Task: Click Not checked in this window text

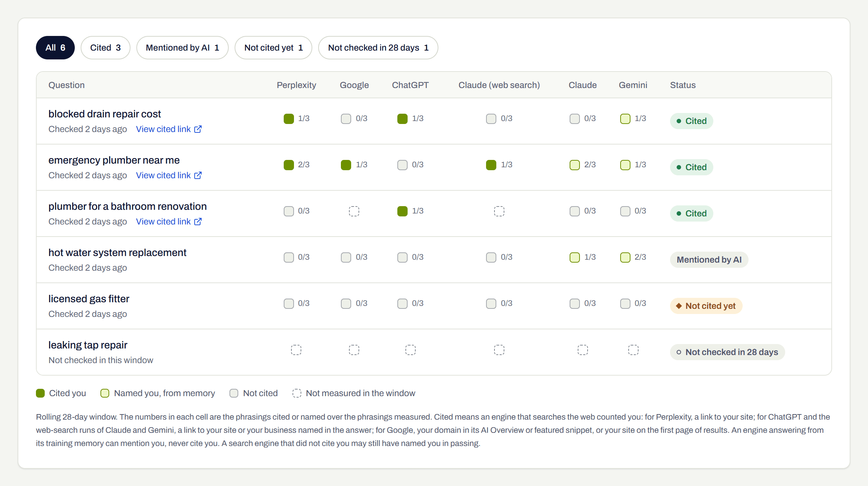Action: tap(101, 360)
